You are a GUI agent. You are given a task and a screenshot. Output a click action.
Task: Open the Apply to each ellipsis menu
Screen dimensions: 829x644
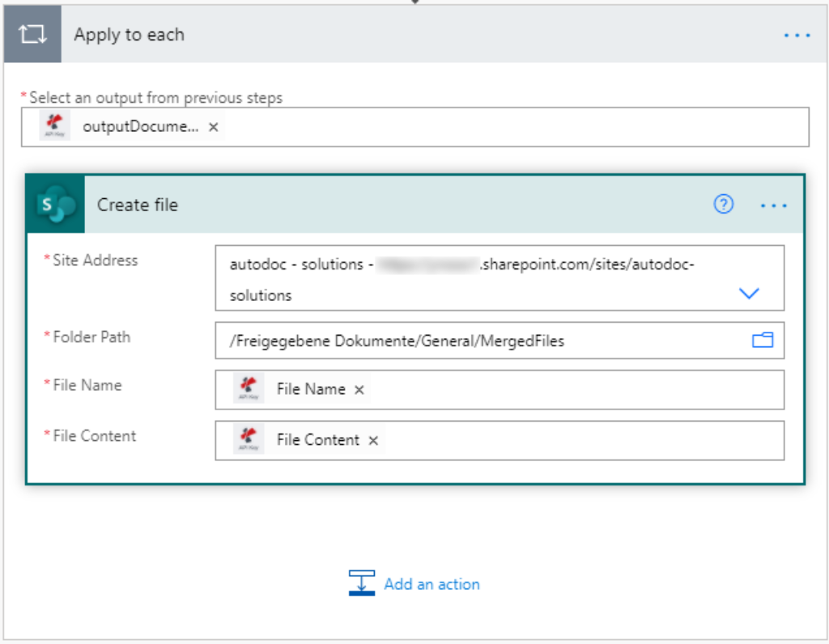click(797, 36)
